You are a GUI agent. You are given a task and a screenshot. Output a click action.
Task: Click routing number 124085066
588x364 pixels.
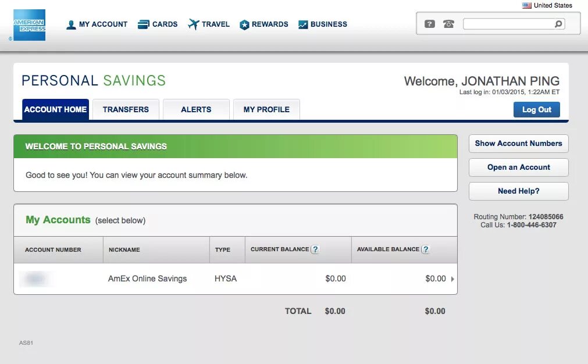pyautogui.click(x=546, y=217)
